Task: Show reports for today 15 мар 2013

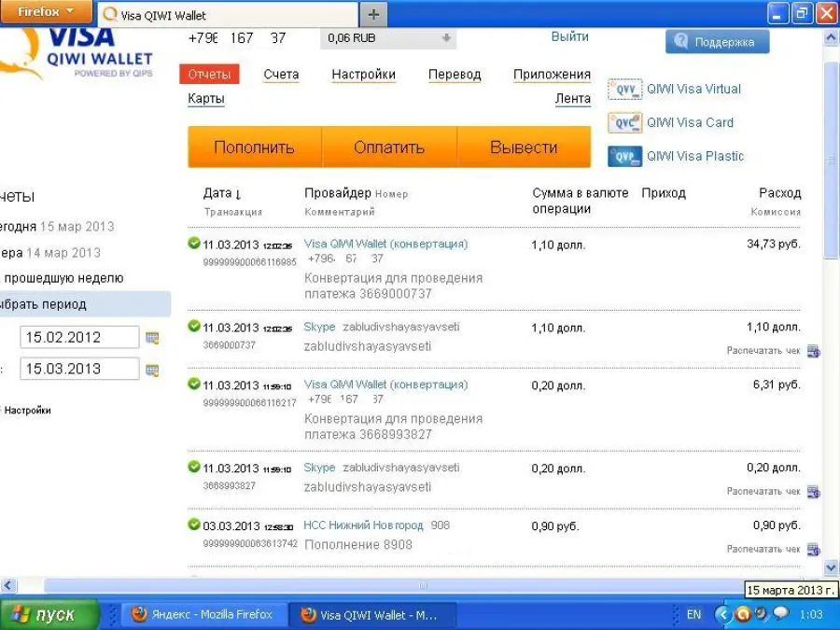Action: pos(57,227)
